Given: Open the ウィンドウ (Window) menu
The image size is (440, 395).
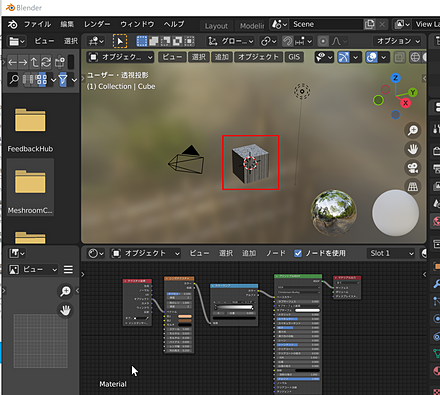Looking at the screenshot, I should [137, 24].
